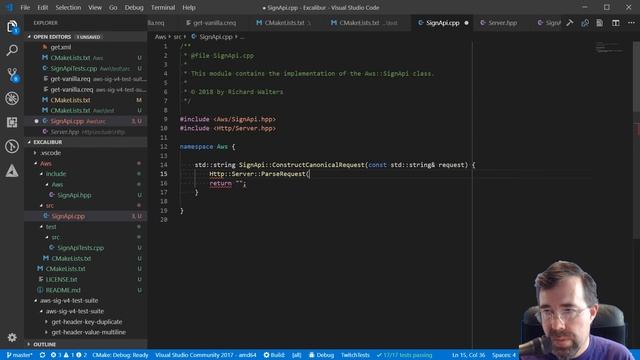Collapse the EXCALIBUR folder section
640x360 pixels.
click(29, 142)
